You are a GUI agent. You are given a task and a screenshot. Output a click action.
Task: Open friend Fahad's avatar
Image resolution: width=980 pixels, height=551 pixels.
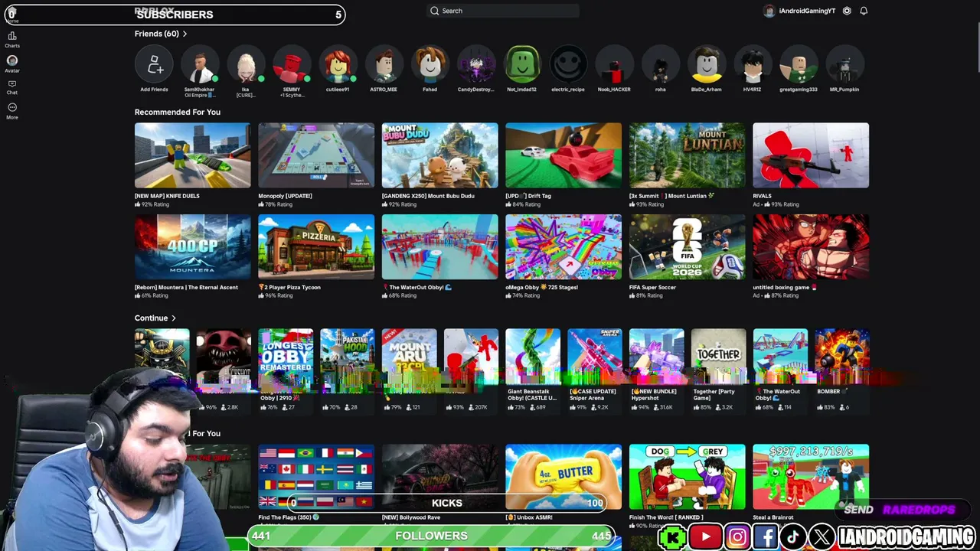tap(430, 65)
